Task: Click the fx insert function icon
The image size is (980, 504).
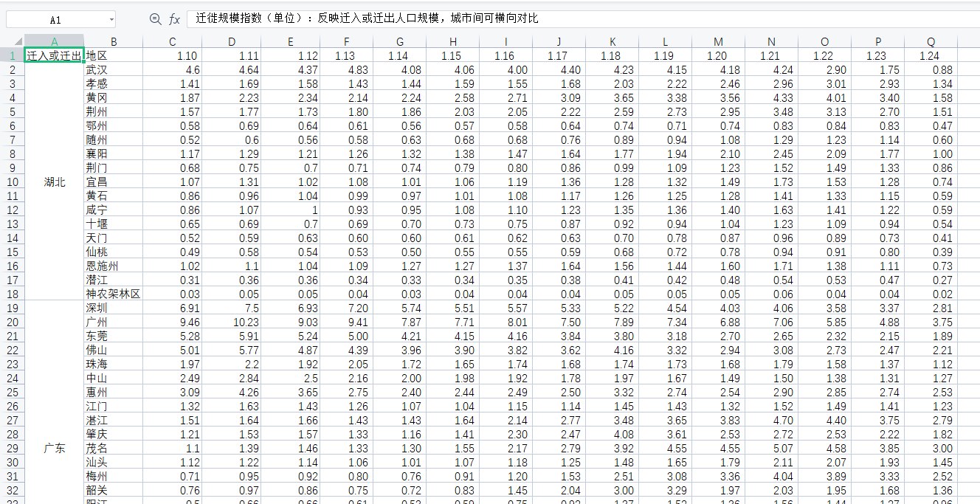Action: tap(174, 19)
